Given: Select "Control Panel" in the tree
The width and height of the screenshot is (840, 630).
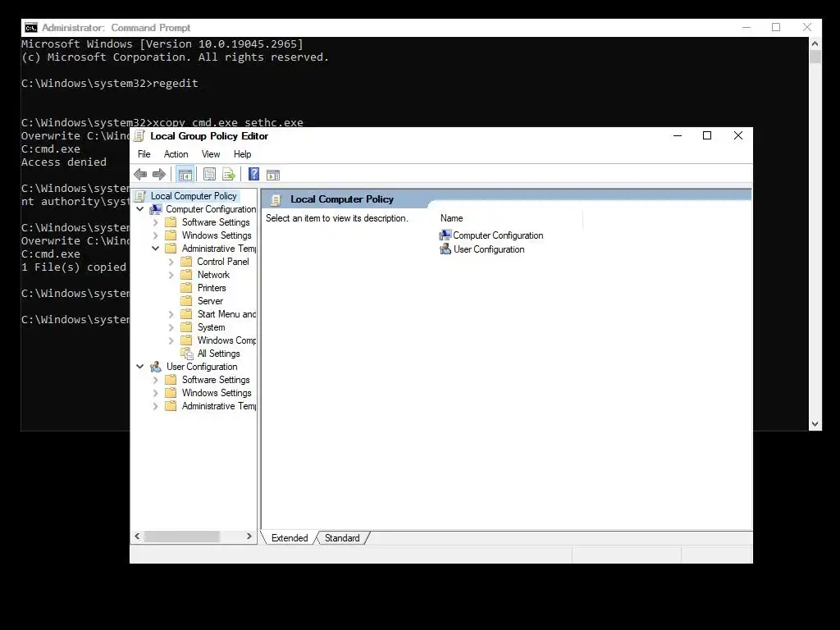Looking at the screenshot, I should 223,262.
